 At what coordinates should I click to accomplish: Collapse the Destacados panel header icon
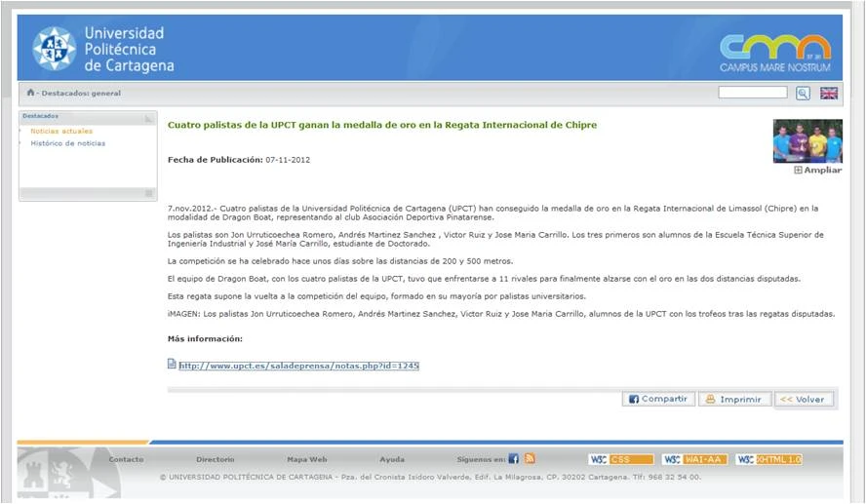tap(148, 119)
